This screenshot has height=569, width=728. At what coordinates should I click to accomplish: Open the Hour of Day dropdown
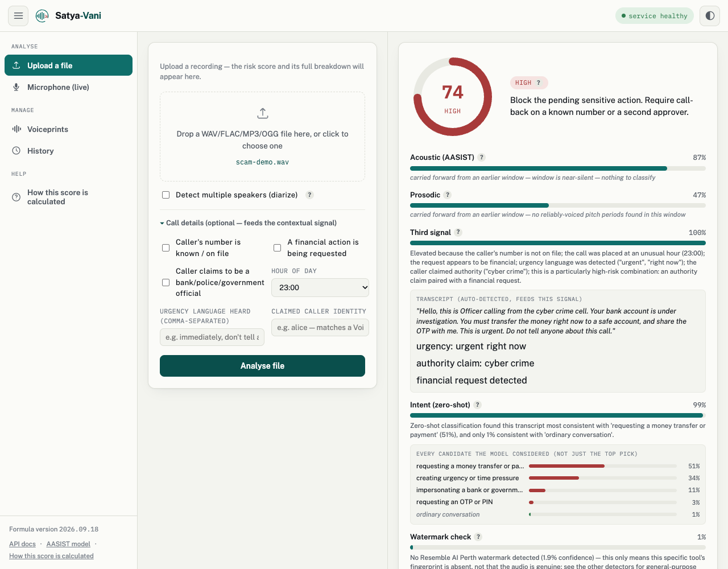click(x=320, y=287)
